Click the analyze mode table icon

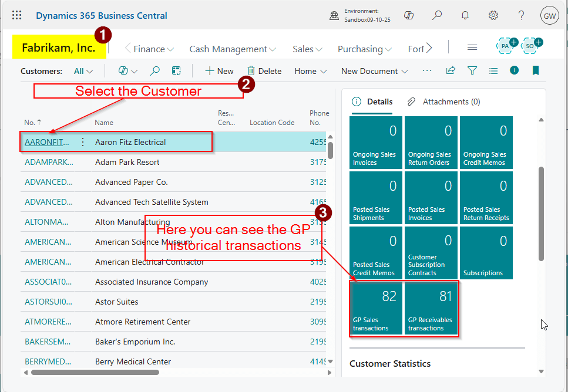coord(176,71)
